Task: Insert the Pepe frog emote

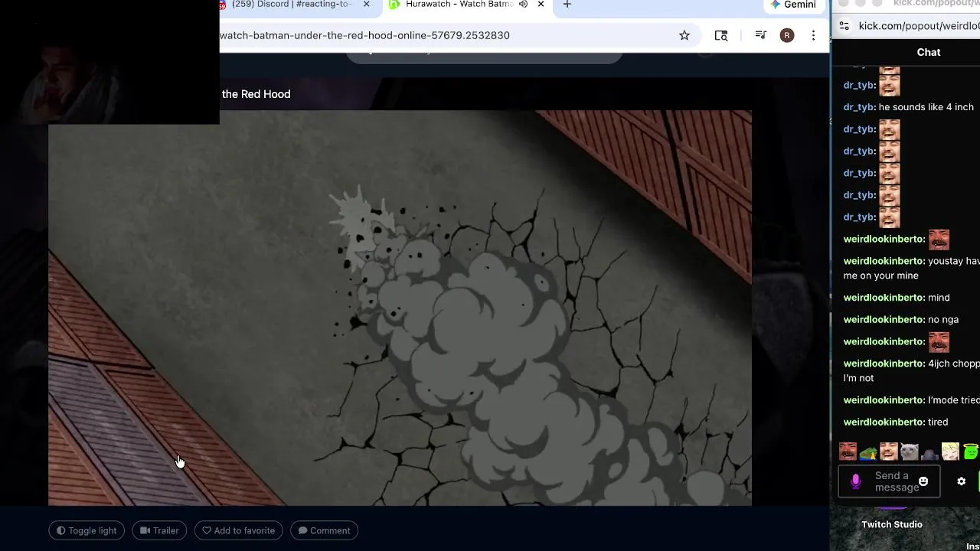Action: tap(867, 452)
